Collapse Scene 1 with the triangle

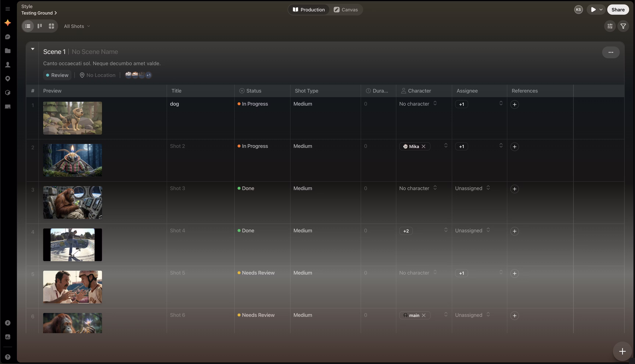[33, 49]
